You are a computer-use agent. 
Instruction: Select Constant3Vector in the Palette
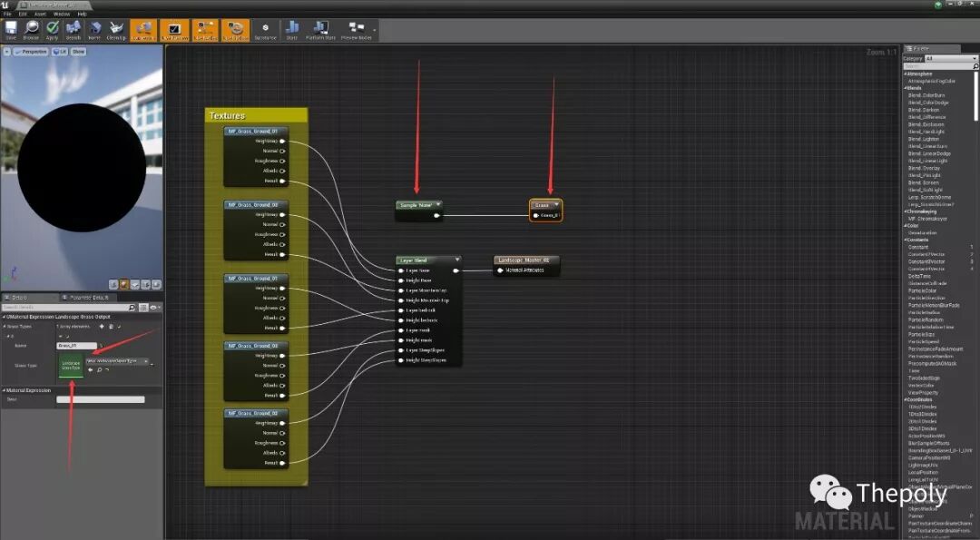pos(926,262)
